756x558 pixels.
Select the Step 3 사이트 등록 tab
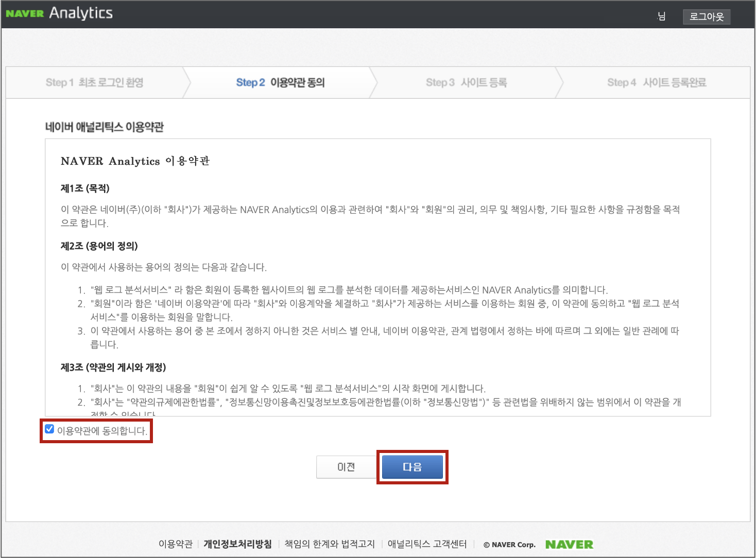click(467, 82)
